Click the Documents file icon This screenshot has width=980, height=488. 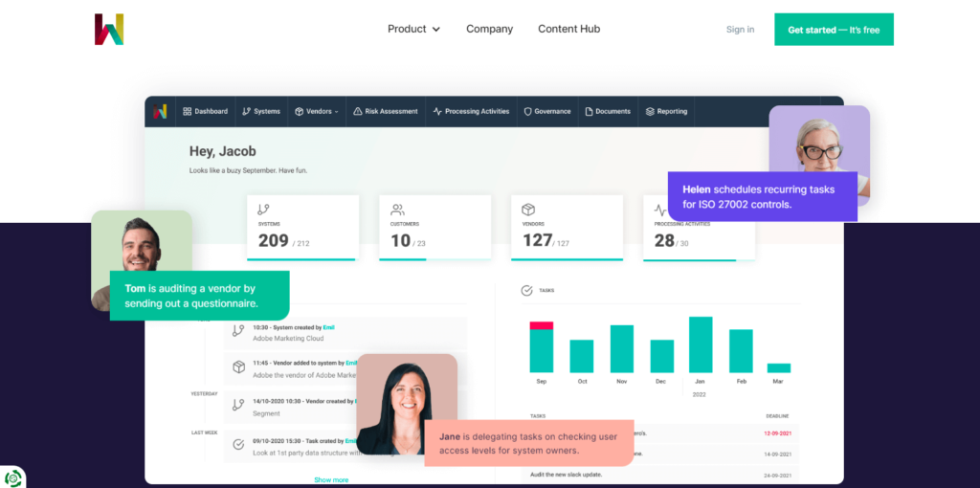click(589, 111)
